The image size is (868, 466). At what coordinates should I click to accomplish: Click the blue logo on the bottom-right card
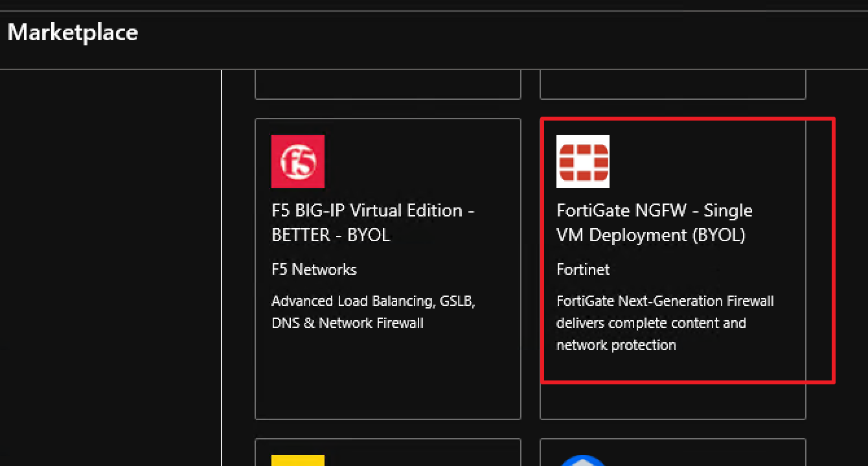pos(582,461)
